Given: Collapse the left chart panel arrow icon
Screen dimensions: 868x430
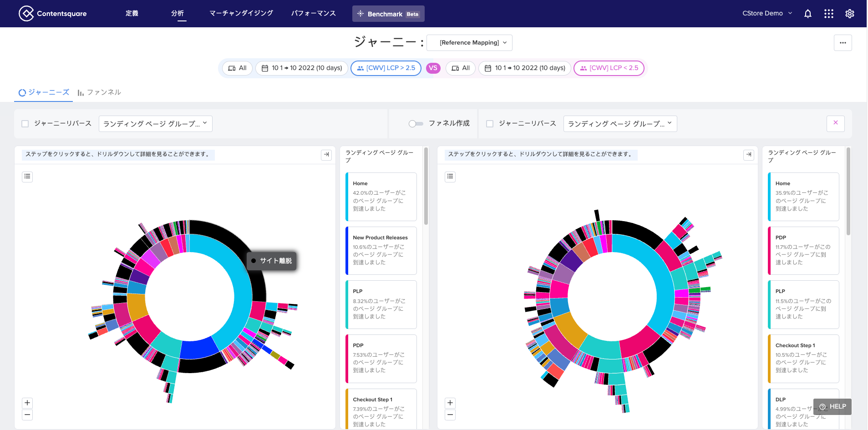Looking at the screenshot, I should click(x=326, y=155).
